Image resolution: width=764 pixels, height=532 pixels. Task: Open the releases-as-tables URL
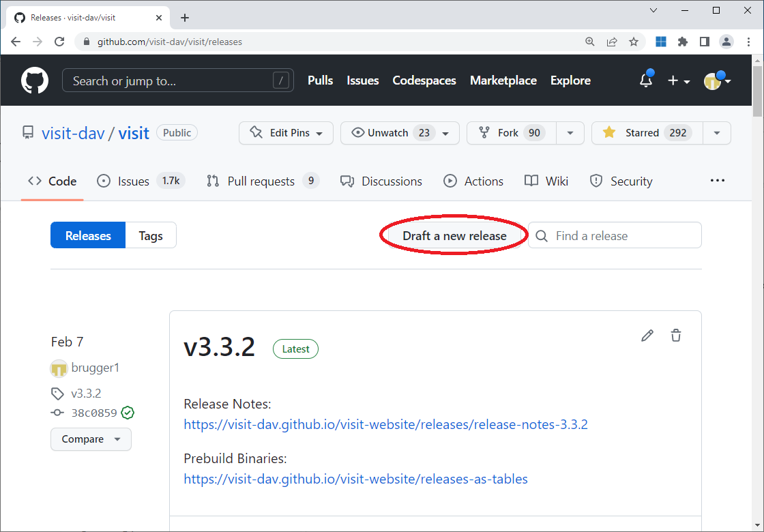click(355, 479)
